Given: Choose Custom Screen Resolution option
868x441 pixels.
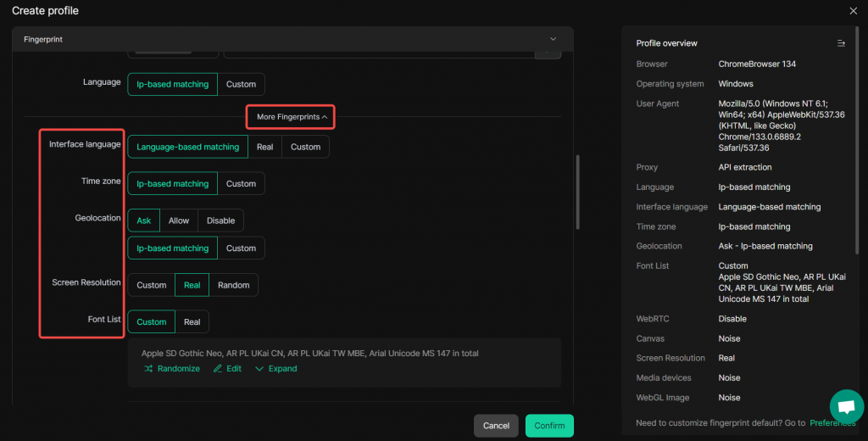Looking at the screenshot, I should 152,285.
